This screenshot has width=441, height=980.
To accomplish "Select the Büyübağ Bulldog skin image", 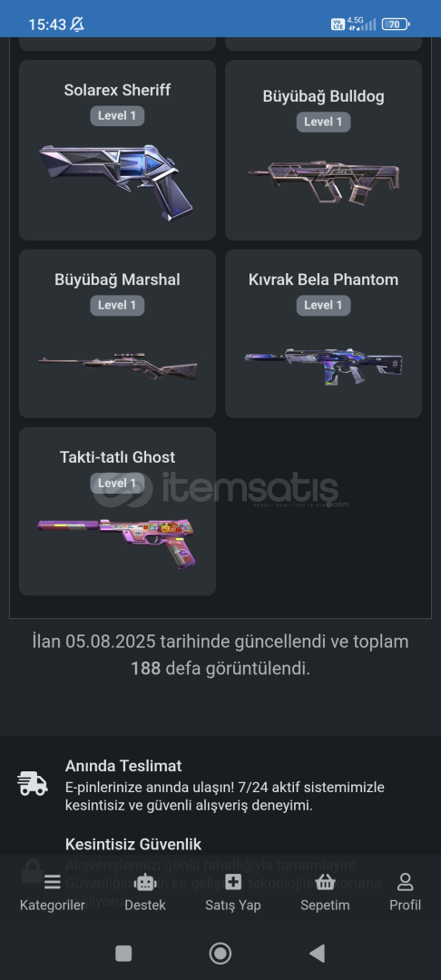I will tap(324, 181).
